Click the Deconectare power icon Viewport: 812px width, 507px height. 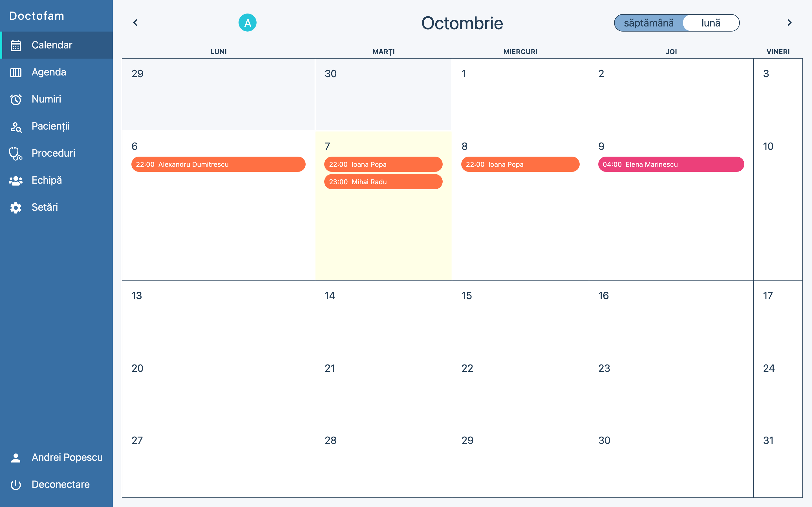pos(16,484)
